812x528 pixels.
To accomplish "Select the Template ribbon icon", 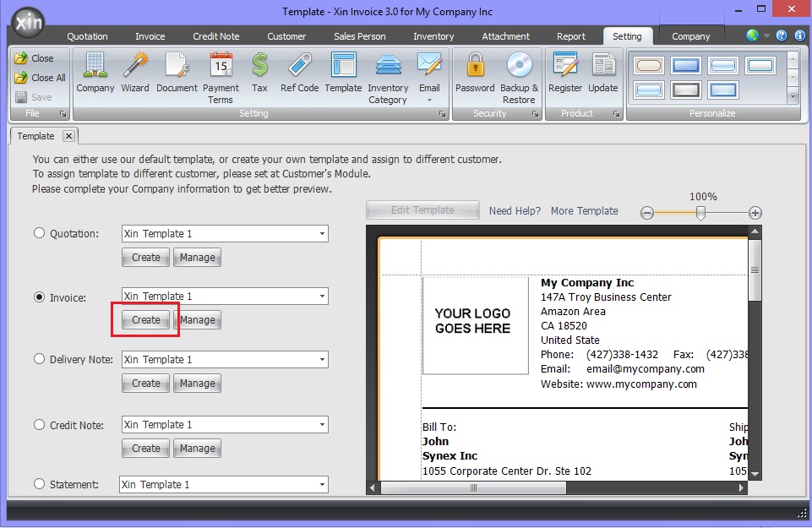I will click(x=343, y=72).
